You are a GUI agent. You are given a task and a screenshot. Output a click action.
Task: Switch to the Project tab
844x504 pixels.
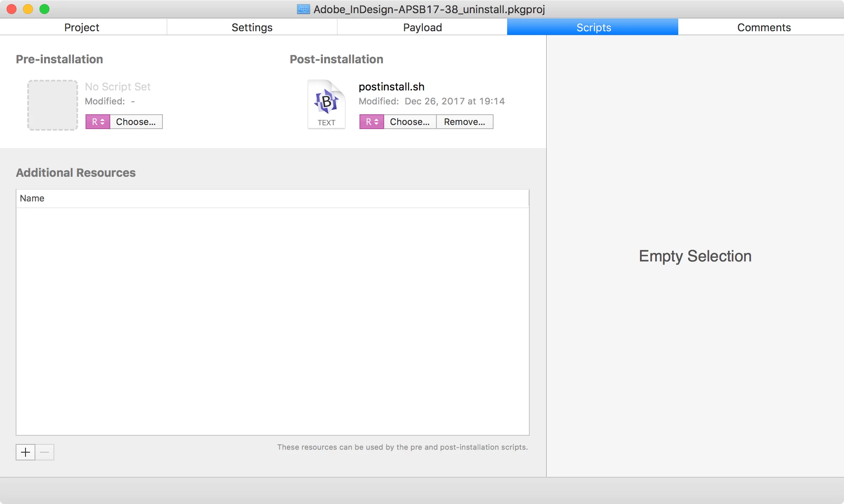click(82, 27)
